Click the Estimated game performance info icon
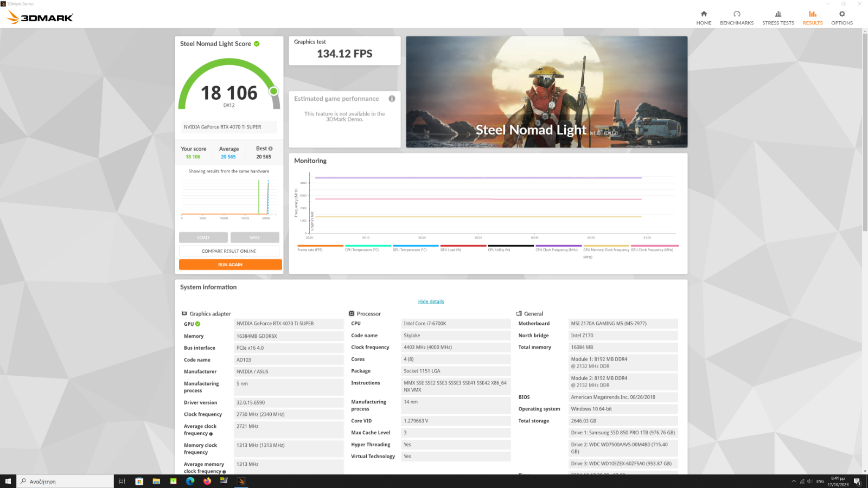 tap(392, 99)
